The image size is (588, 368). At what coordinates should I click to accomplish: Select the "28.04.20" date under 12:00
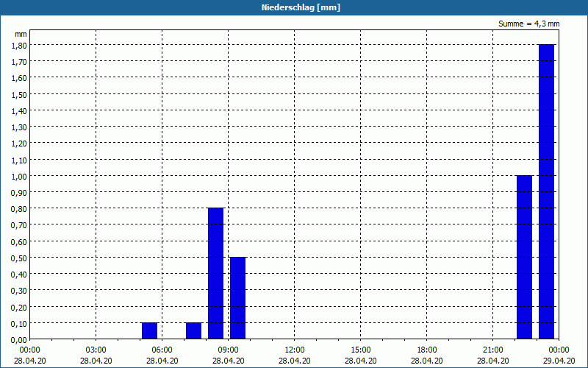[295, 361]
